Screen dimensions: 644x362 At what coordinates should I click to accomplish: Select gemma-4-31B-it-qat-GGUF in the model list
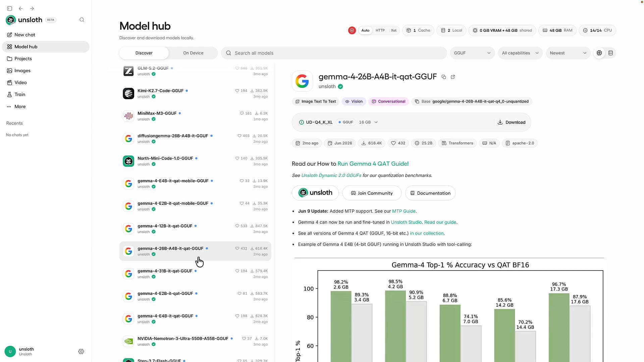195,274
